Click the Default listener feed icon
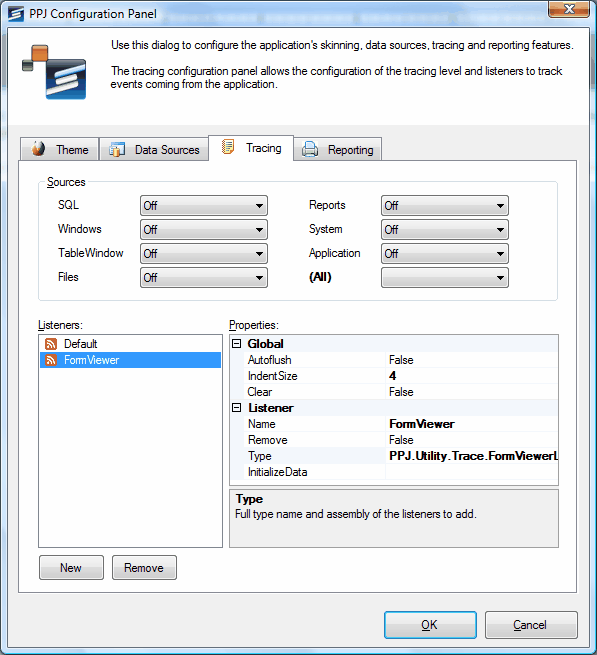 [x=51, y=344]
